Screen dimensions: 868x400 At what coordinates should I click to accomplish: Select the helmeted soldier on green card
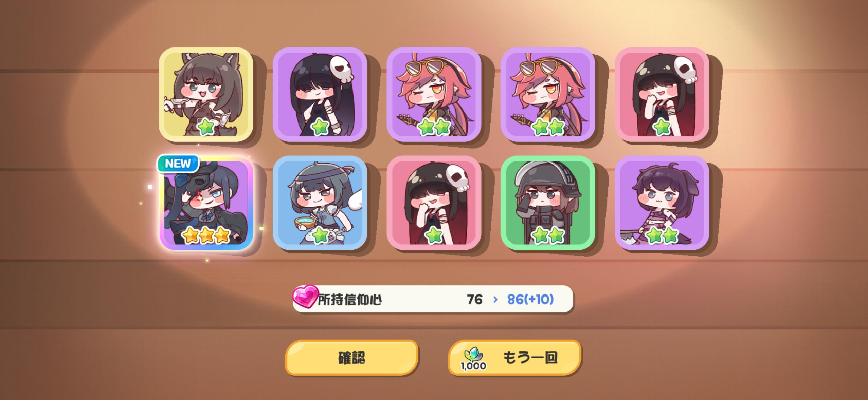point(548,203)
